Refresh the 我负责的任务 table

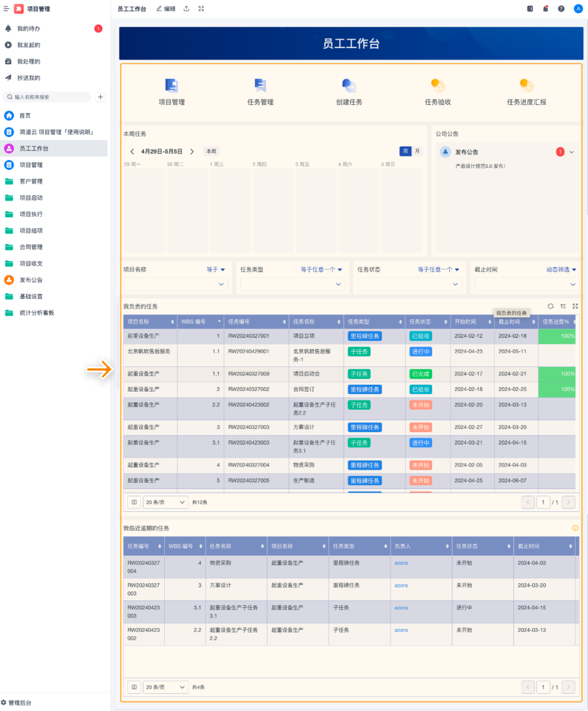550,306
